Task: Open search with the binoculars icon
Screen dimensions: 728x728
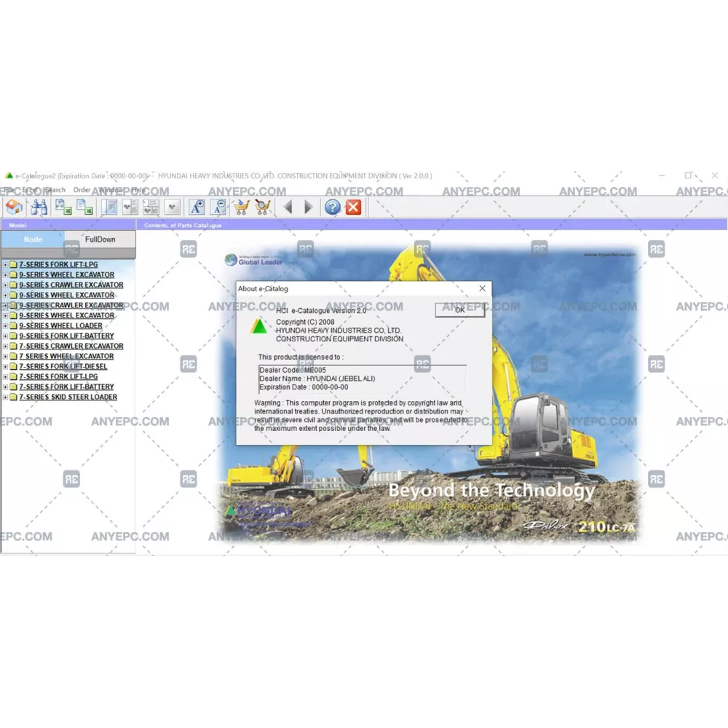Action: coord(39,207)
